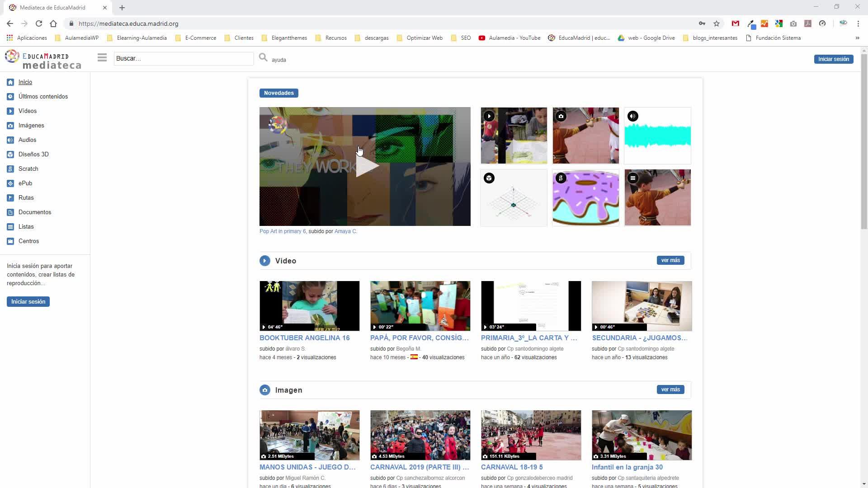Open the hamburger sidebar menu icon
This screenshot has height=488, width=868.
click(102, 57)
